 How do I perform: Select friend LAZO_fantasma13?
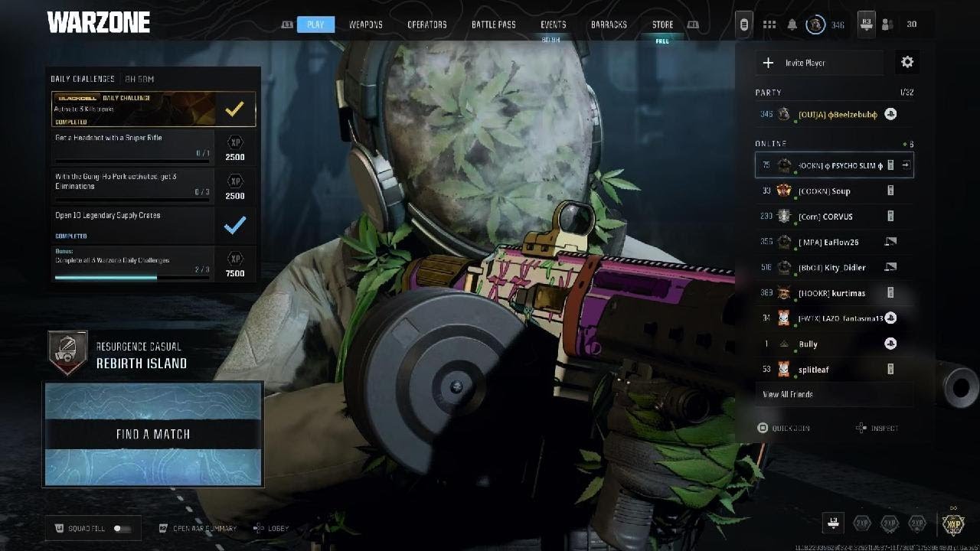[x=835, y=318]
